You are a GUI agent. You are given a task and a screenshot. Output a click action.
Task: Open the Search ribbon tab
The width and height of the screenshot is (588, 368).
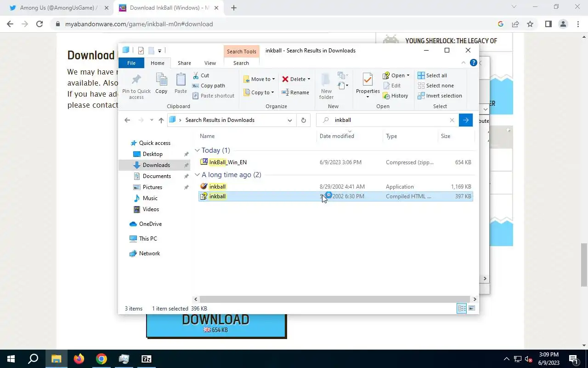click(241, 63)
